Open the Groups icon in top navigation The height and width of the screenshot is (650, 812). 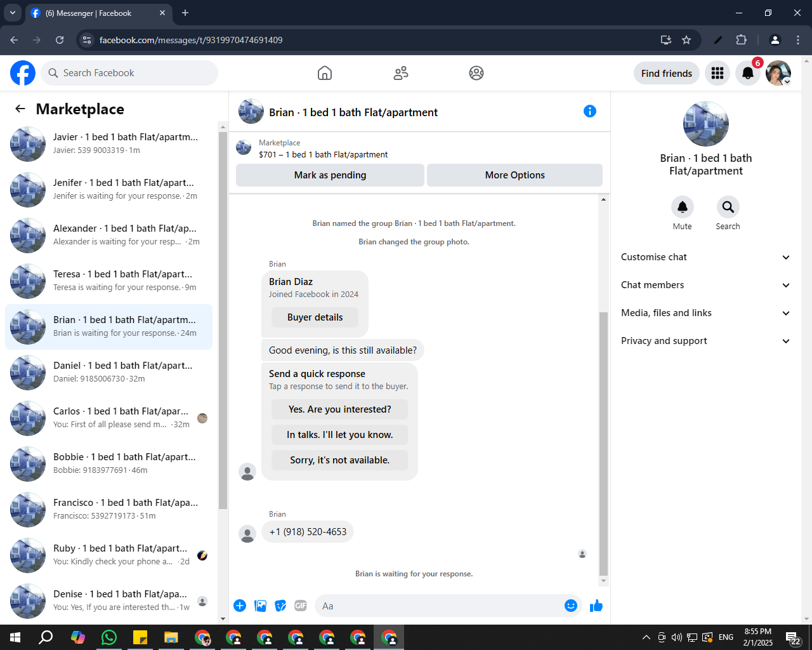click(476, 73)
